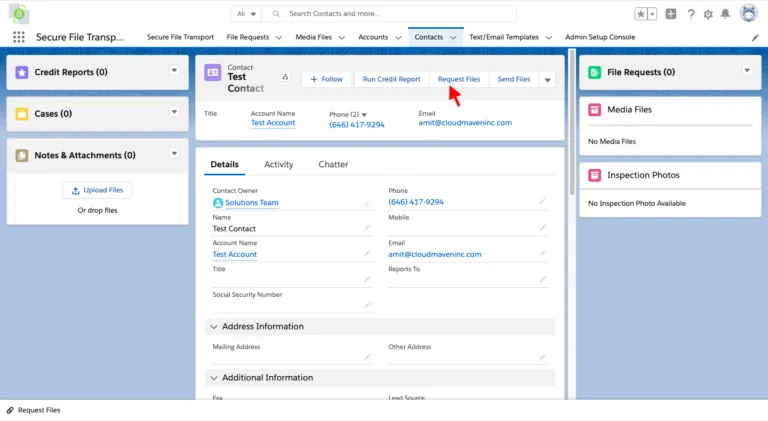768x421 pixels.
Task: Edit the Other Address pencil icon
Action: (543, 357)
